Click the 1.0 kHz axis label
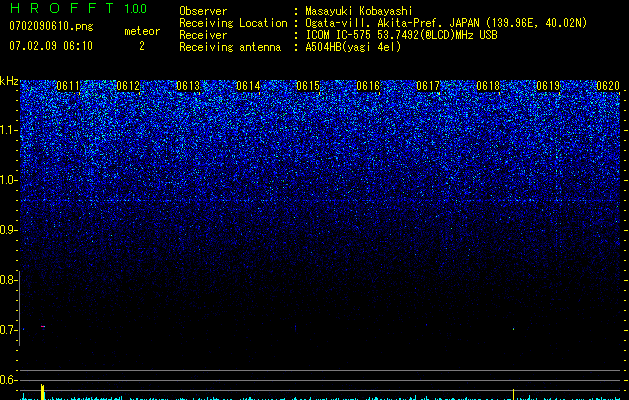 (8, 180)
